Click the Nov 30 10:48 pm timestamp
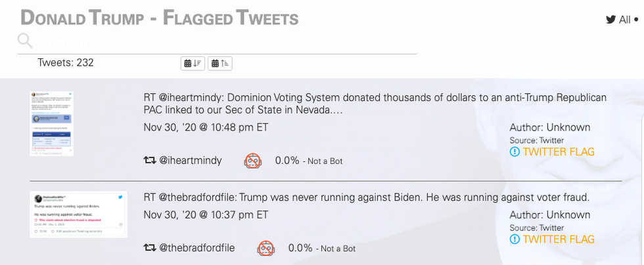This screenshot has width=644, height=265. [206, 127]
